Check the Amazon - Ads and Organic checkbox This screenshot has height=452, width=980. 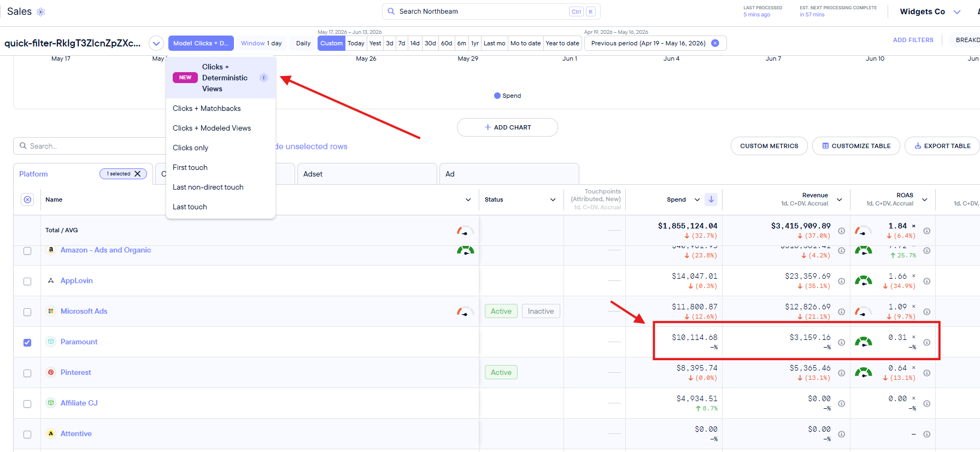point(27,251)
